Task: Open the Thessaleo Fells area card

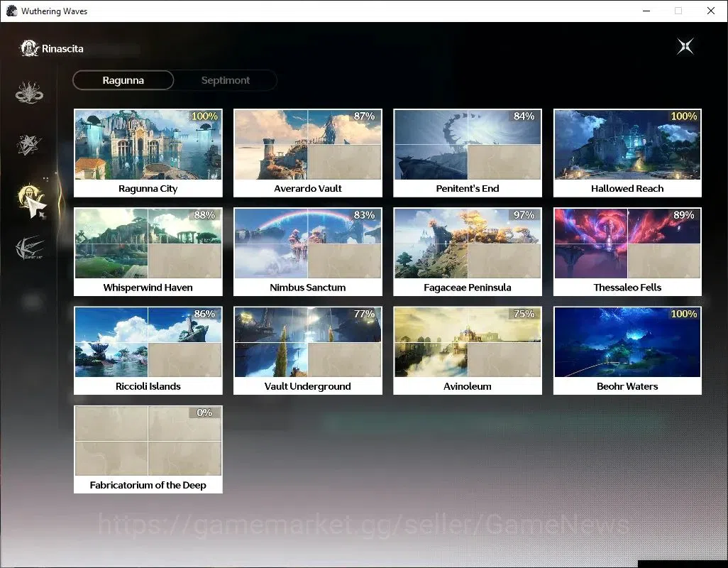Action: 627,252
